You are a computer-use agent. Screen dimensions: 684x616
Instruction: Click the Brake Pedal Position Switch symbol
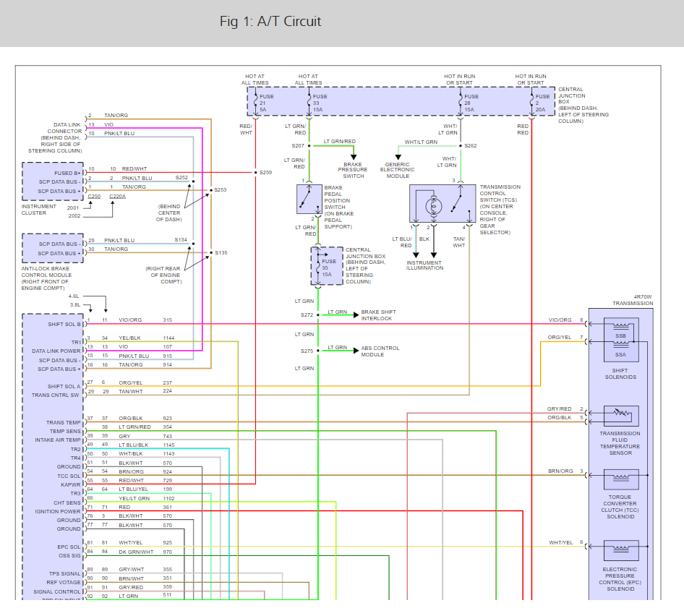click(x=309, y=199)
